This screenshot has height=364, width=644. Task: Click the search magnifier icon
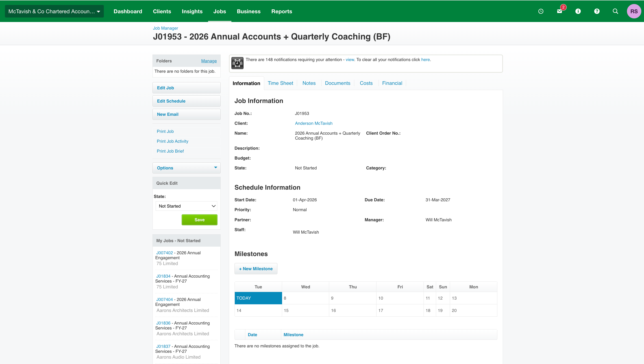[x=616, y=11]
